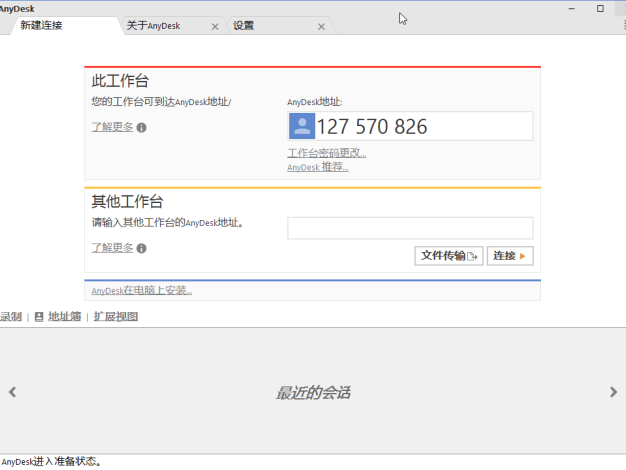
Task: Open the 录制 link
Action: tap(11, 317)
